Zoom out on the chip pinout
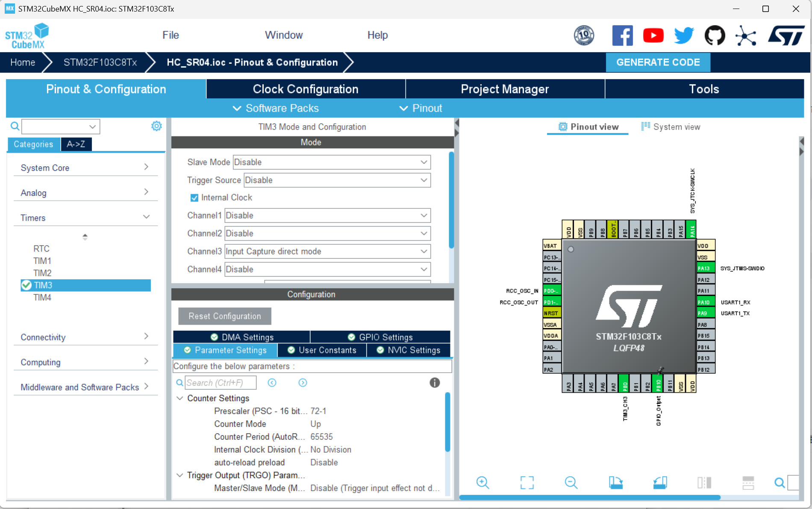 pyautogui.click(x=571, y=482)
